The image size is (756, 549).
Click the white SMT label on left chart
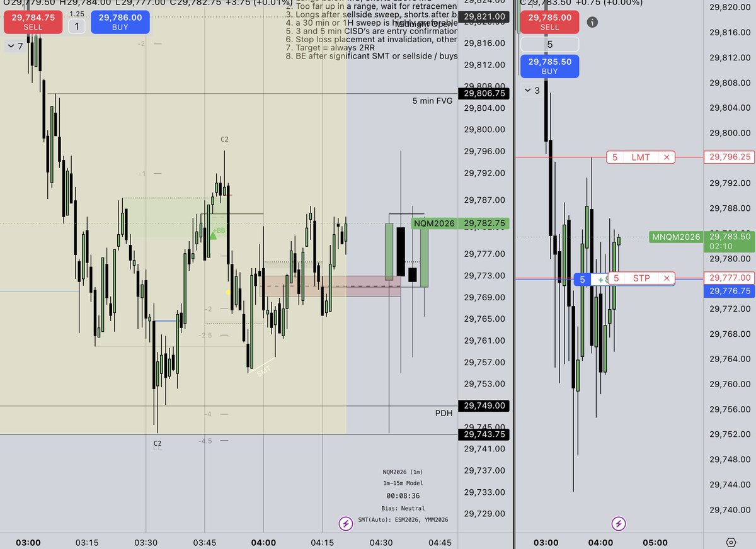(x=264, y=371)
